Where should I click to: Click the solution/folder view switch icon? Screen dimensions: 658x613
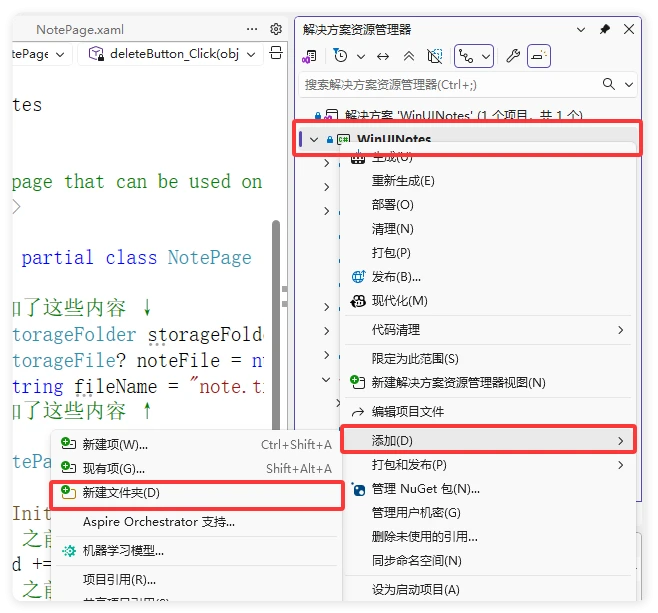pyautogui.click(x=309, y=56)
